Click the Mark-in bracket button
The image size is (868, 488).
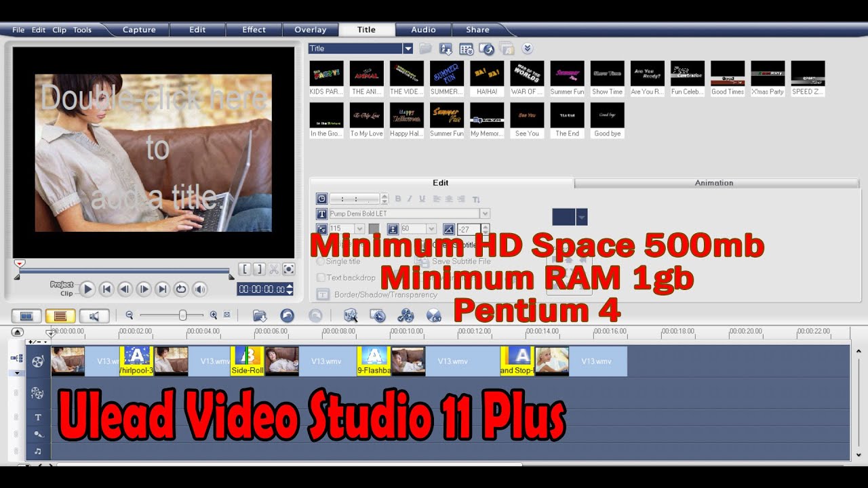[x=245, y=269]
